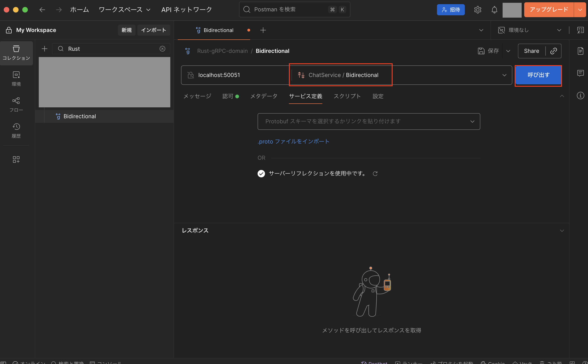The width and height of the screenshot is (588, 364).
Task: Add a new collection with plus icon
Action: [x=45, y=49]
